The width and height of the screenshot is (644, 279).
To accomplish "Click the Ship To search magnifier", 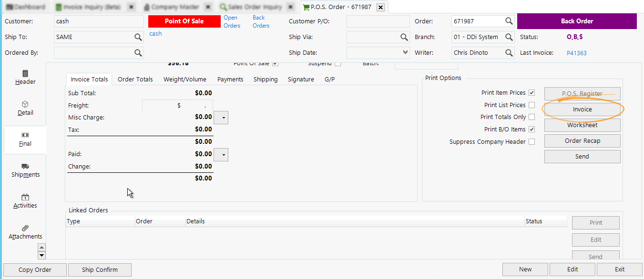I will (138, 37).
